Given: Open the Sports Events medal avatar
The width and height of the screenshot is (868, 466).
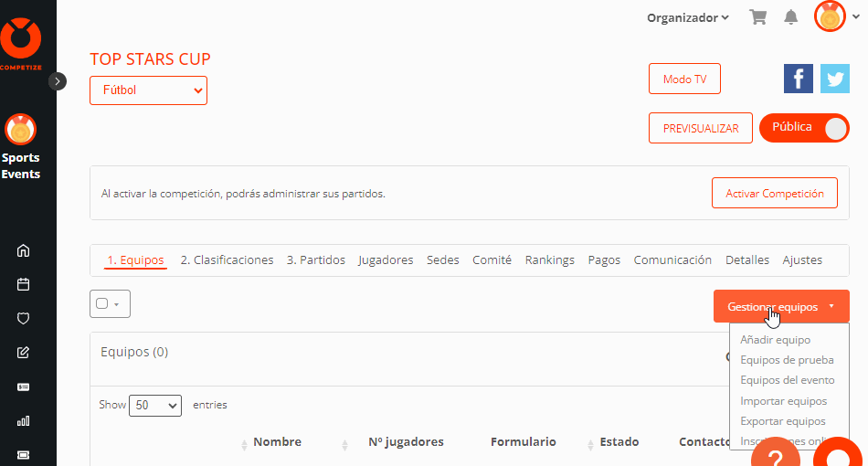Looking at the screenshot, I should 20,130.
